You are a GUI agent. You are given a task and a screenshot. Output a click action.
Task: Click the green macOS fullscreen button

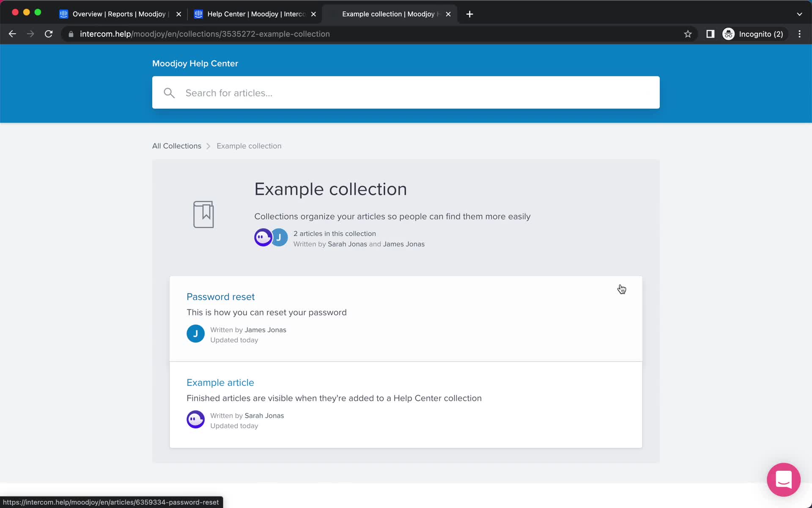tap(38, 12)
